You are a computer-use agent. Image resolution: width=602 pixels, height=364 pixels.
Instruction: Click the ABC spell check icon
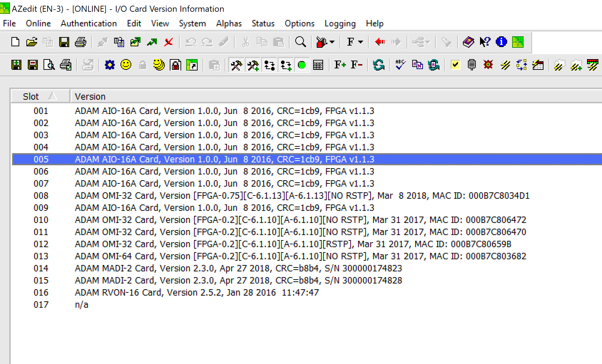[x=401, y=65]
